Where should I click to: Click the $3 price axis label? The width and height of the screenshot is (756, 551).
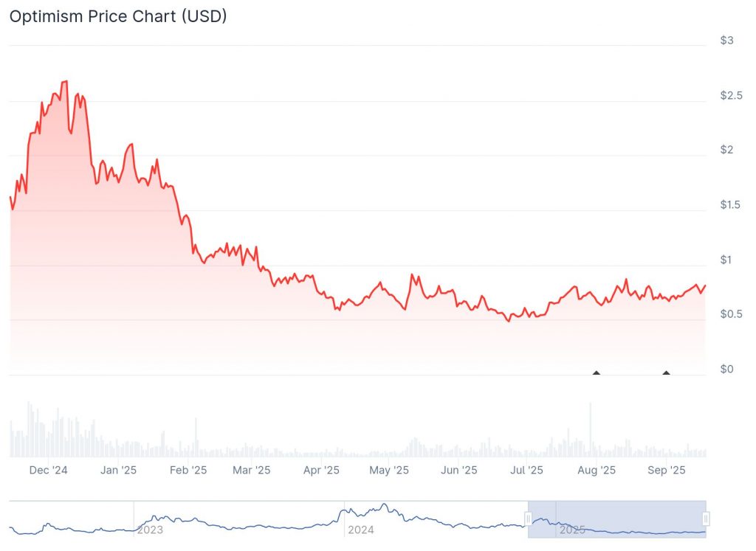tap(727, 41)
